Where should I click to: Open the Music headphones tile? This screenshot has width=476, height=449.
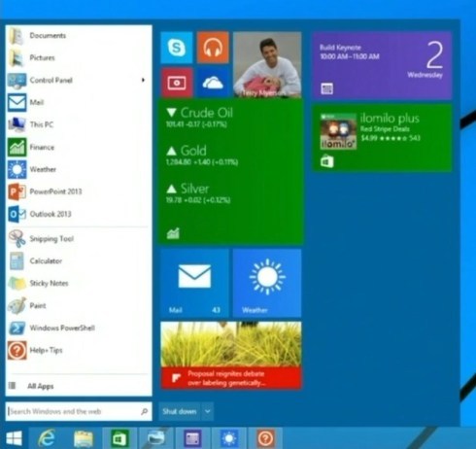213,48
